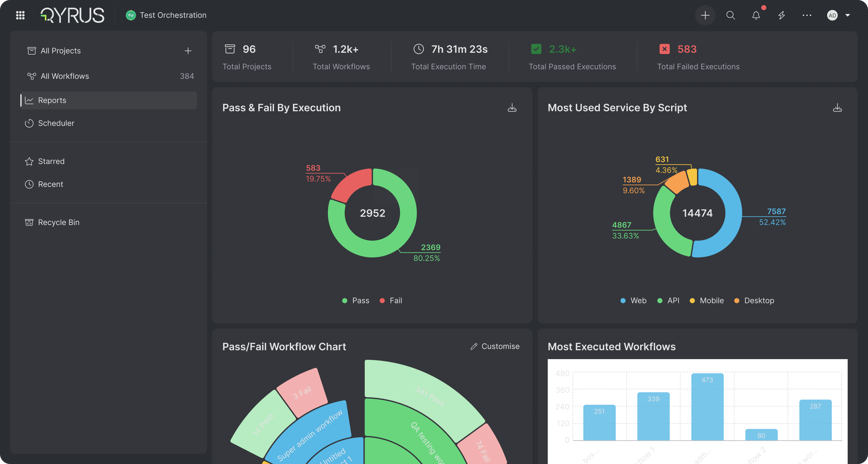This screenshot has width=868, height=464.
Task: Open All Projects in sidebar
Action: 61,51
